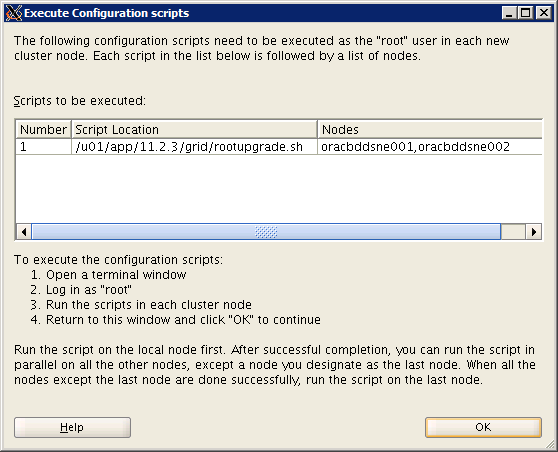Image resolution: width=558 pixels, height=452 pixels.
Task: Maximize the Execute Configuration scripts dialog
Action: 526,13
